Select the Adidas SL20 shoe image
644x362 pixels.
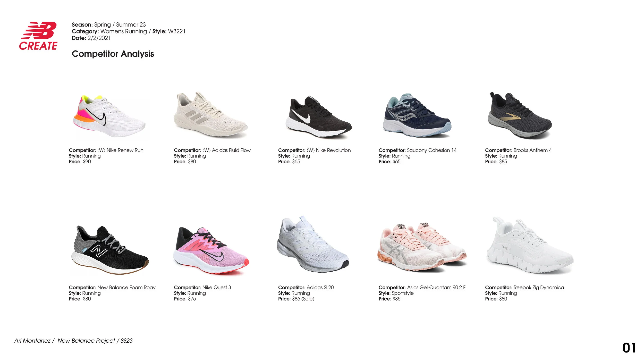[x=313, y=244]
